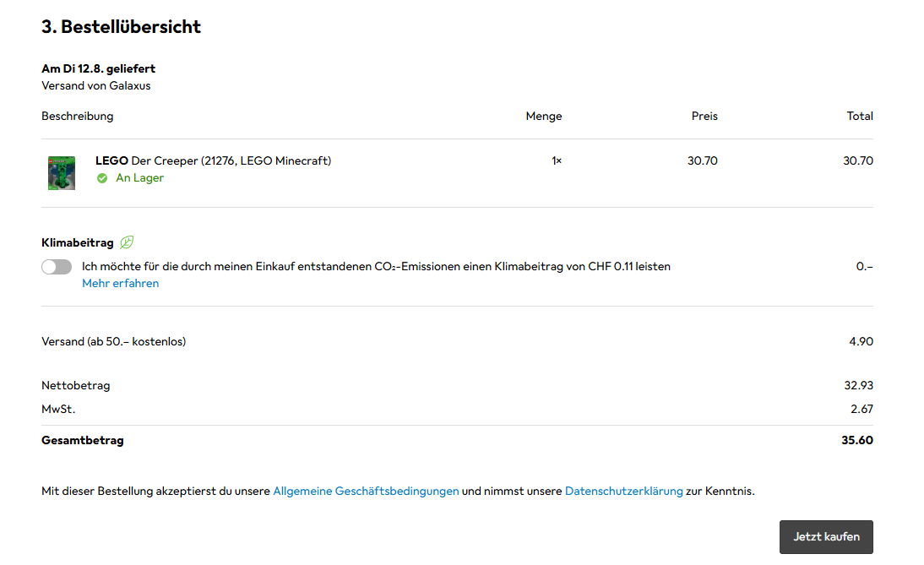The width and height of the screenshot is (924, 565).
Task: Click the 1× quantity value
Action: [556, 160]
